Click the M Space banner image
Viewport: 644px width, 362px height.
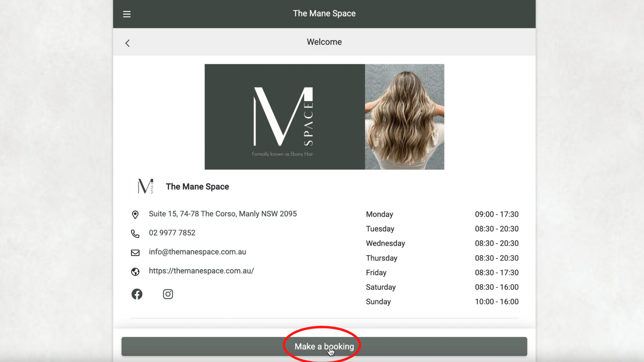coord(284,117)
